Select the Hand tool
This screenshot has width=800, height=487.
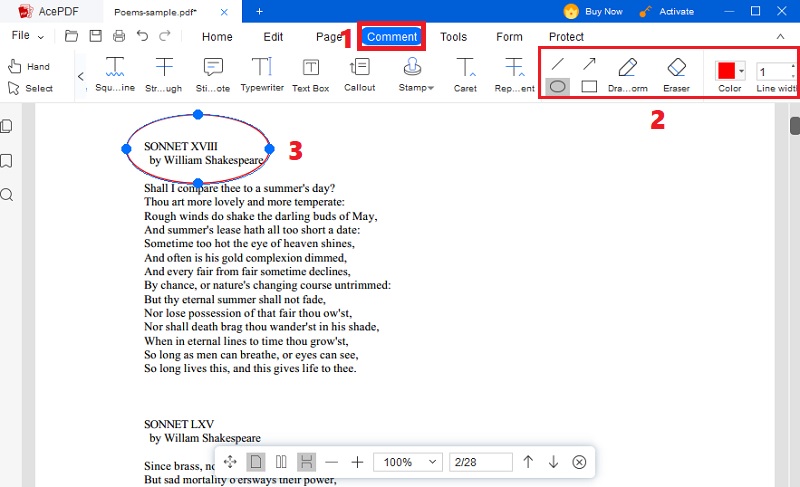(29, 66)
